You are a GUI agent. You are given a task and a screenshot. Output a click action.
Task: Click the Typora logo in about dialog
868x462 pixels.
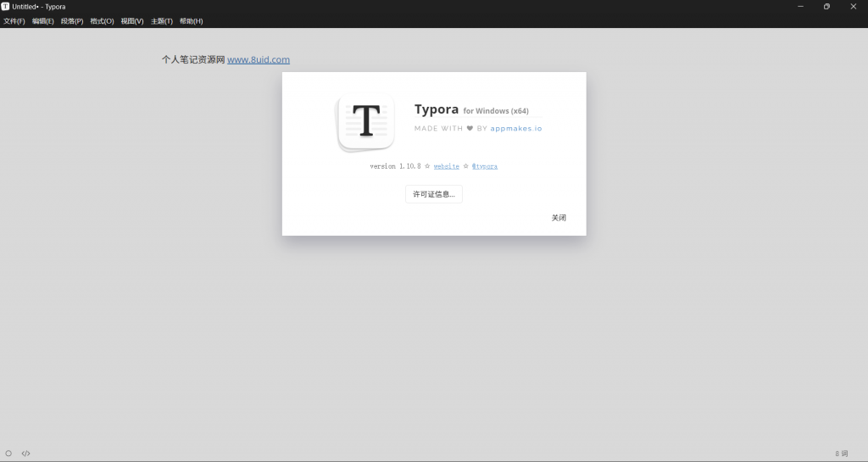[x=365, y=122]
